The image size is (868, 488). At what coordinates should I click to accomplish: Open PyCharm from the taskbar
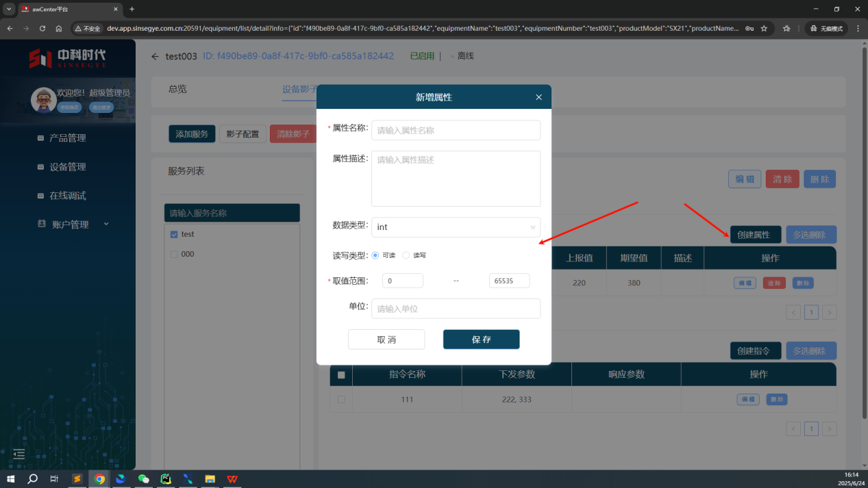pyautogui.click(x=165, y=479)
